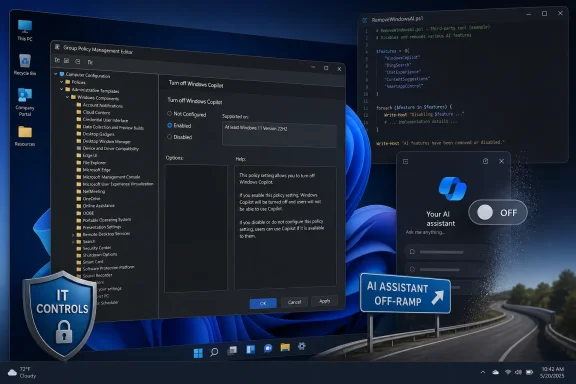Select the Not Configured radio option
576x384 pixels.
click(169, 114)
